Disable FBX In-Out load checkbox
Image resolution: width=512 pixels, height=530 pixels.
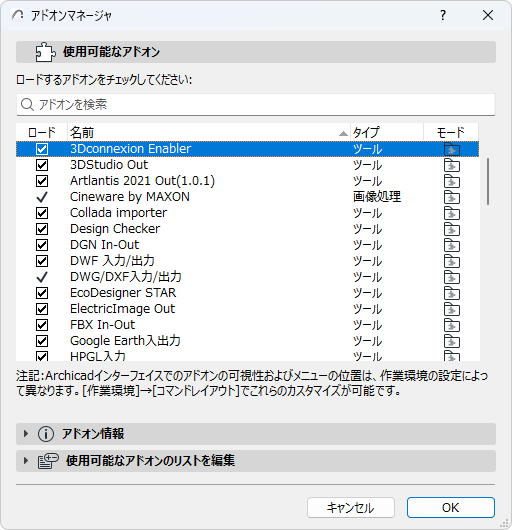coord(42,325)
